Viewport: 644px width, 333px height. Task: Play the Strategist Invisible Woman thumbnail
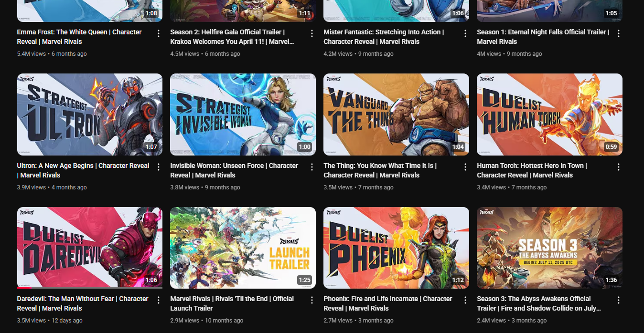pyautogui.click(x=243, y=114)
